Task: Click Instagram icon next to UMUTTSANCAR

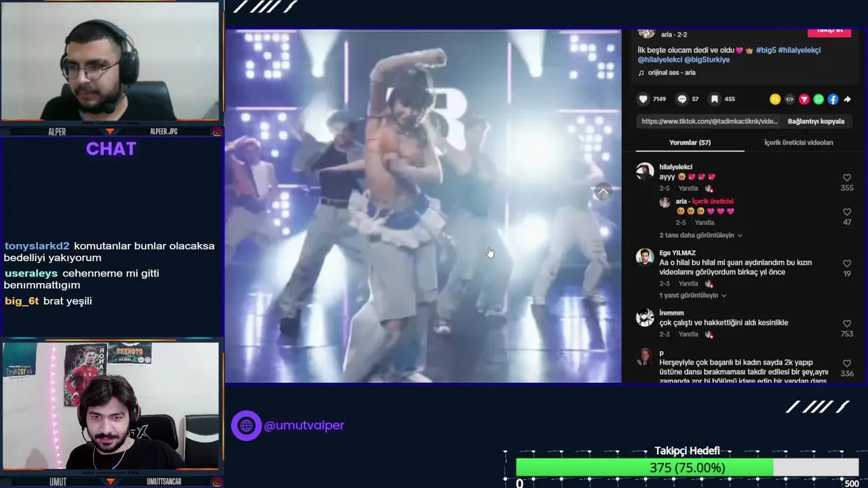Action: point(217,482)
